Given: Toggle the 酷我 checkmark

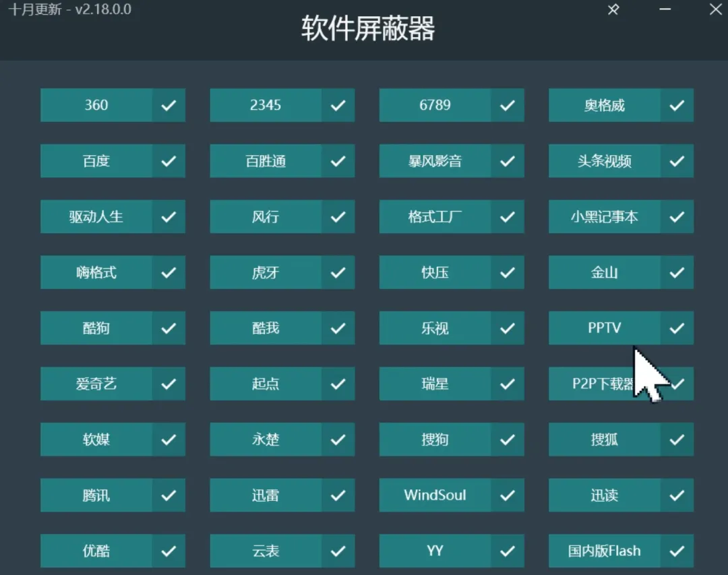Looking at the screenshot, I should coord(338,328).
